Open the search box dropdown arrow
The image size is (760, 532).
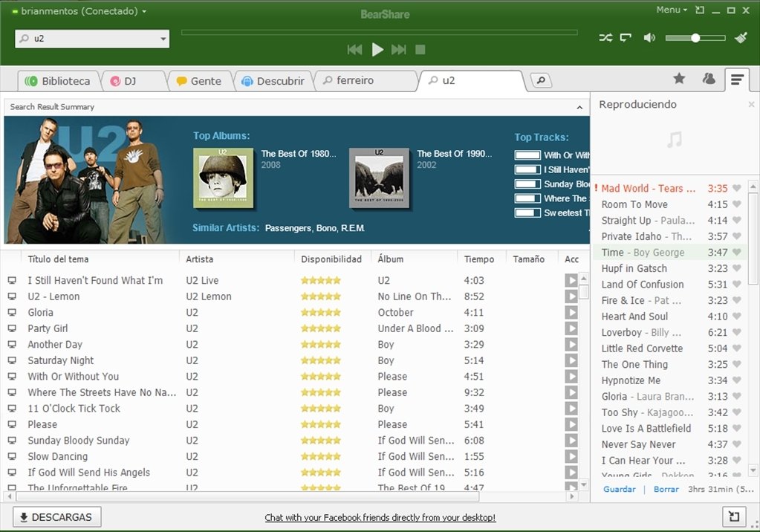tap(163, 39)
